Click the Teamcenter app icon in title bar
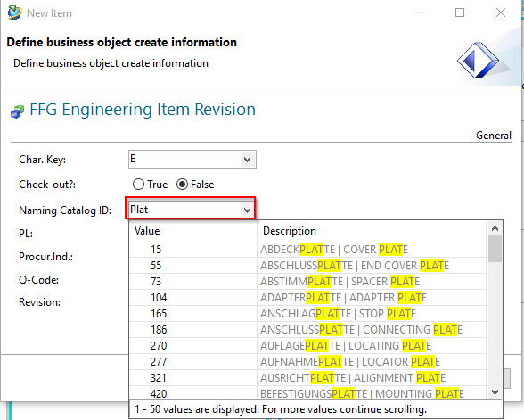The height and width of the screenshot is (420, 524). pos(14,12)
